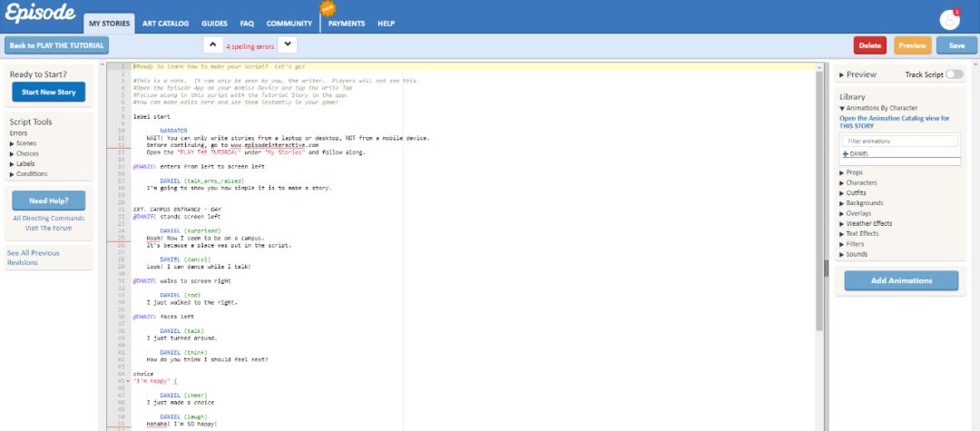980x431 pixels.
Task: Open the Community menu item
Action: (289, 24)
